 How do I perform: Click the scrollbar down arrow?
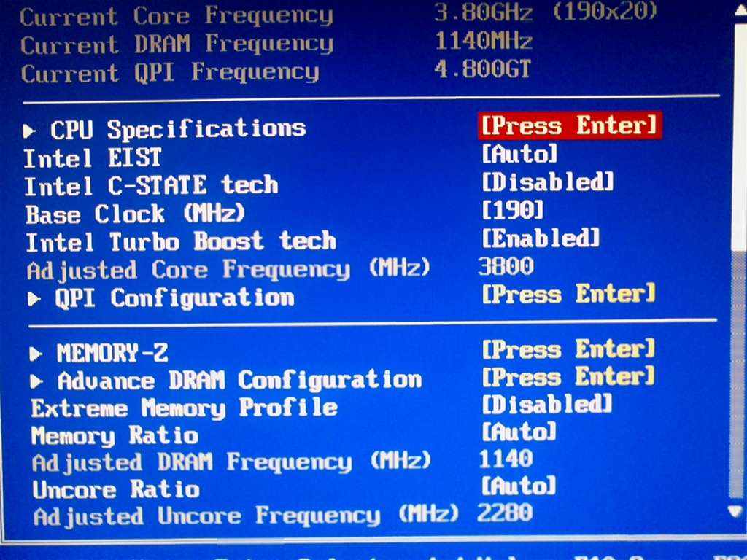736,511
